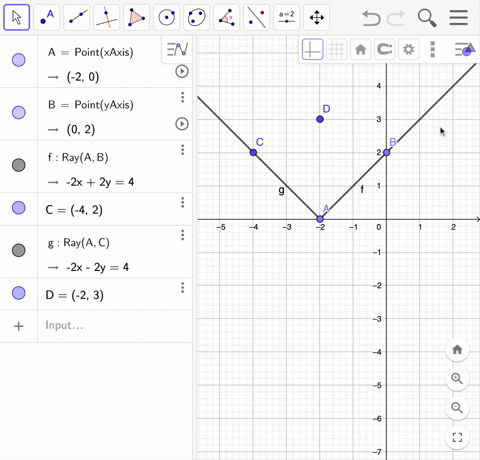The height and width of the screenshot is (460, 480).
Task: Toggle point capturing magnet icon
Action: [384, 50]
